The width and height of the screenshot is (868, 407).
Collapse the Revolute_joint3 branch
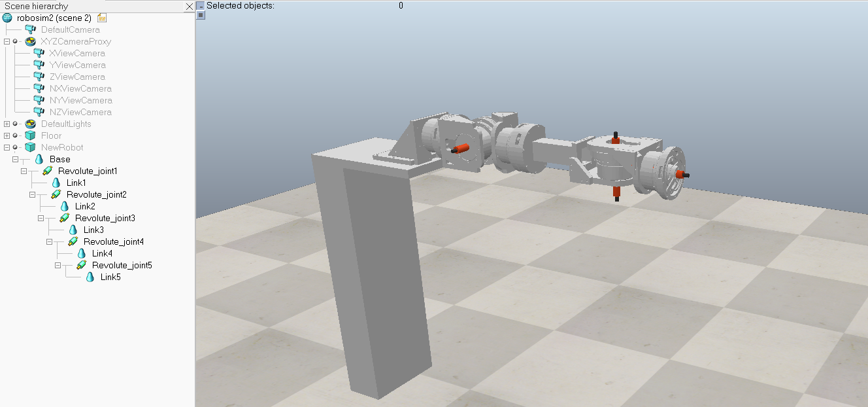pyautogui.click(x=41, y=218)
